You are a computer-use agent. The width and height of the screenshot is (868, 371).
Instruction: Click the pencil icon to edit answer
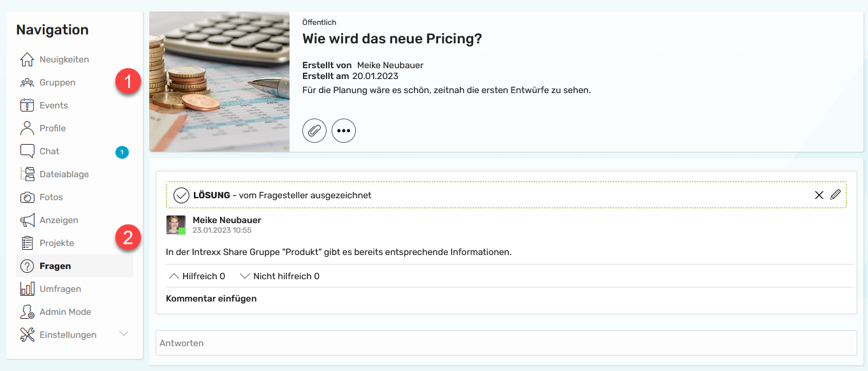point(835,195)
